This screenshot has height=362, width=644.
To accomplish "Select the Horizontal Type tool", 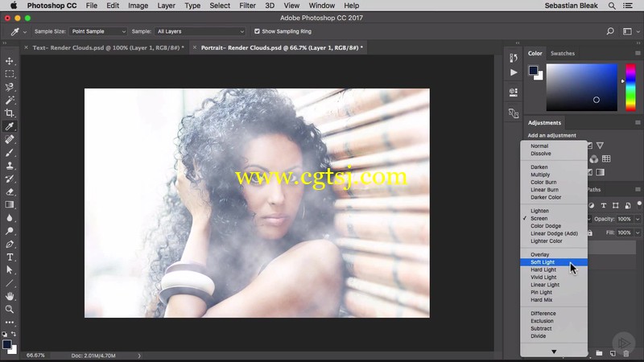I will pos(10,257).
